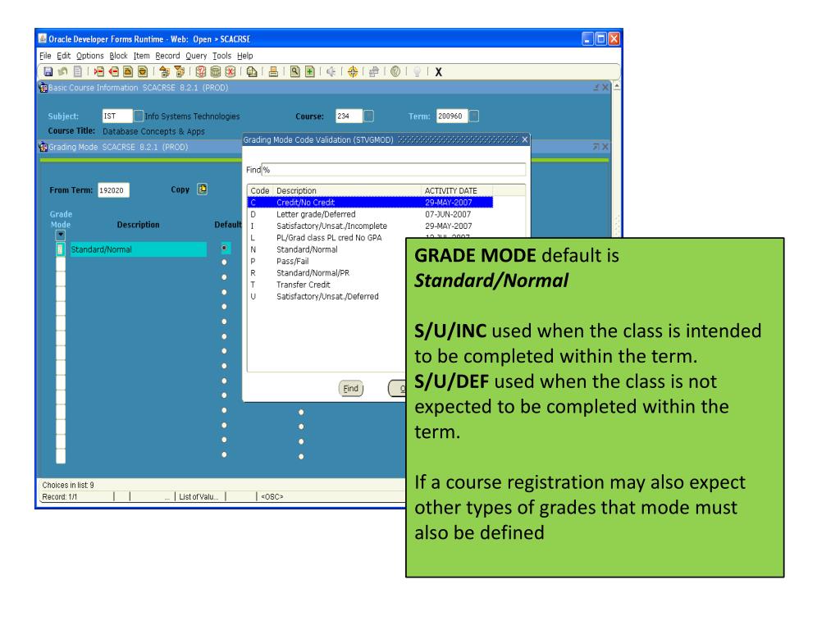This screenshot has width=840, height=630.
Task: Click the 'Choices in list: 9' status text
Action: click(x=68, y=486)
